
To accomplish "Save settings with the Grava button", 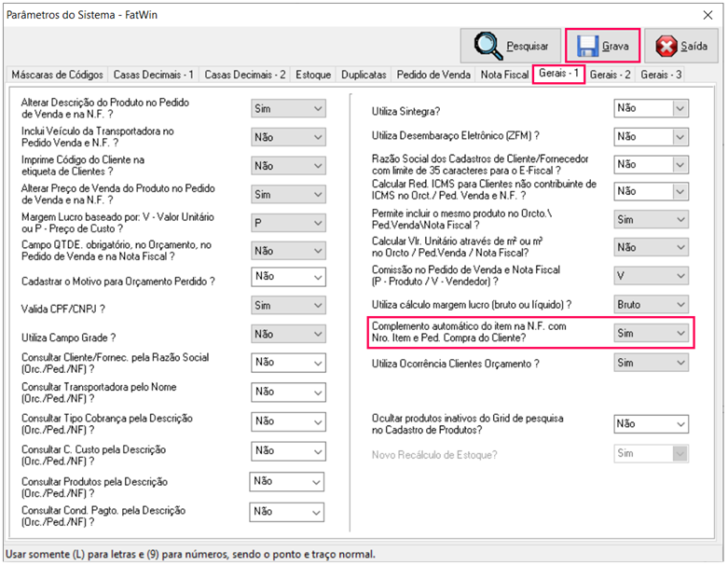I will (602, 46).
